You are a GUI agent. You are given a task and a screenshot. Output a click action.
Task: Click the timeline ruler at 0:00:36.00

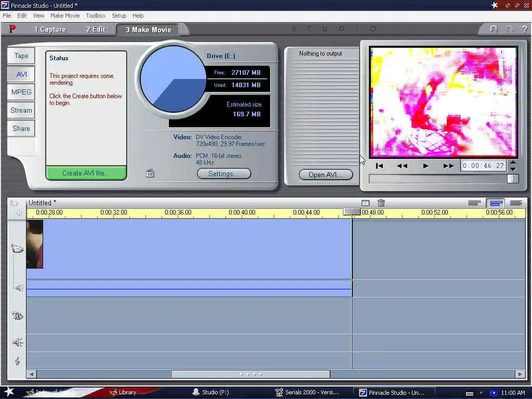178,212
